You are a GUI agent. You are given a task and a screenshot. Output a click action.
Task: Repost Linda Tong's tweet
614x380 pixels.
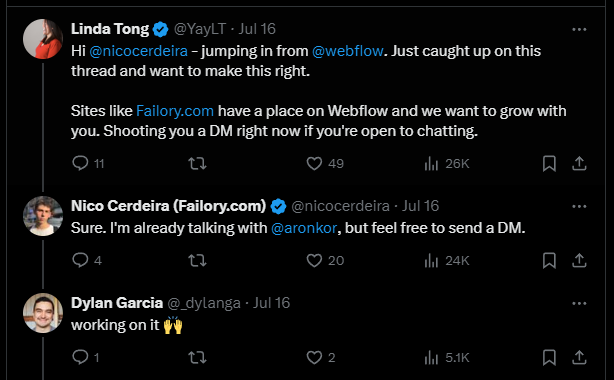pyautogui.click(x=197, y=163)
